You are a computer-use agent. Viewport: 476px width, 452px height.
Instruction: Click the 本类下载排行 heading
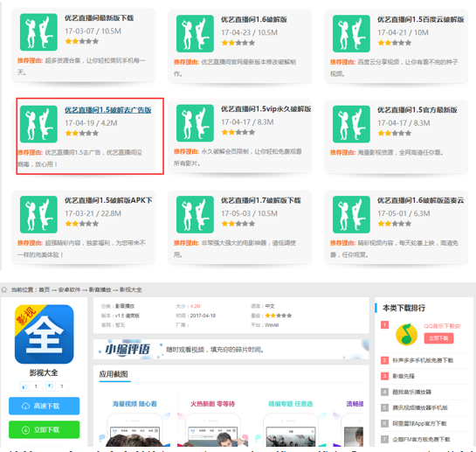tap(404, 308)
